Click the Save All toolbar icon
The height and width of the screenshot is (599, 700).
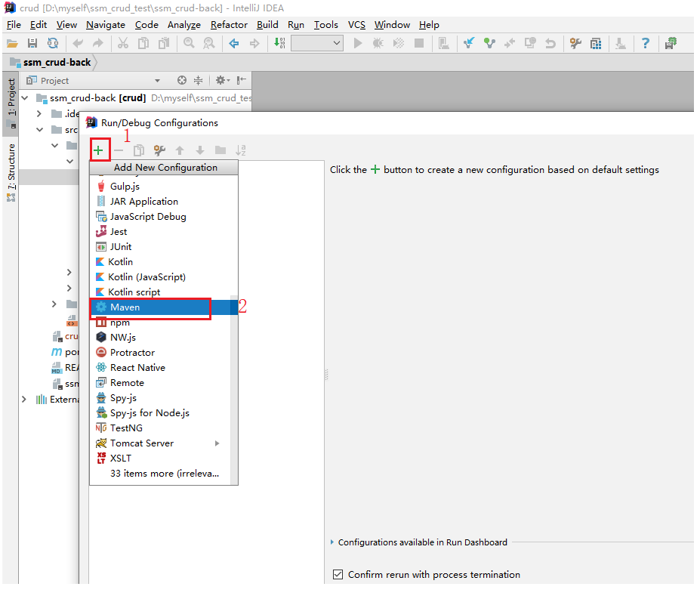click(32, 43)
